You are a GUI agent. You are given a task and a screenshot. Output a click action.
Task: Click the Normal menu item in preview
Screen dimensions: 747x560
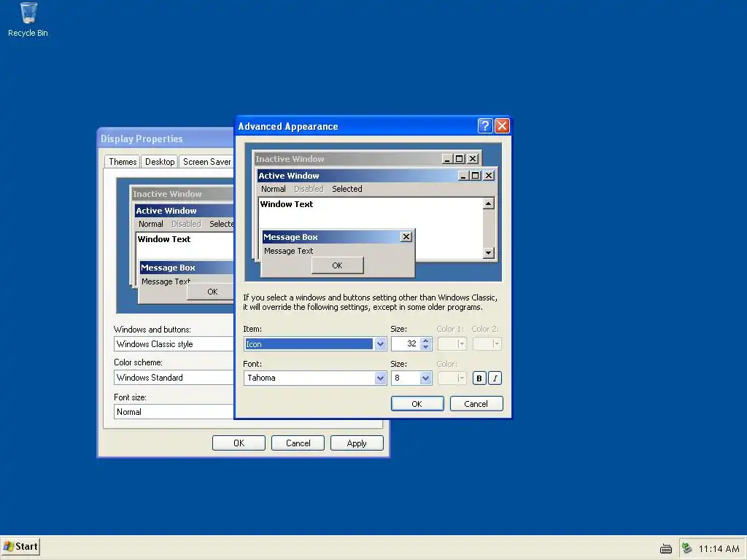273,189
